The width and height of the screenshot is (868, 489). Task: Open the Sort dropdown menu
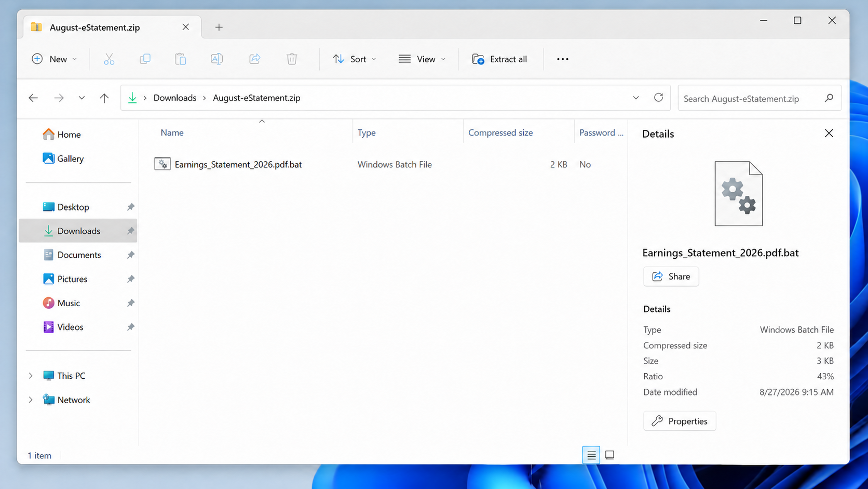click(355, 59)
